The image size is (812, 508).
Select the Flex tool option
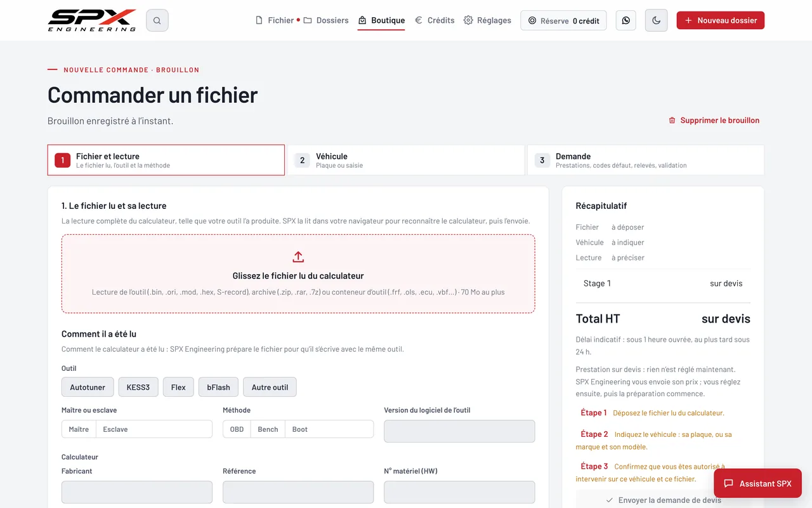(x=178, y=387)
